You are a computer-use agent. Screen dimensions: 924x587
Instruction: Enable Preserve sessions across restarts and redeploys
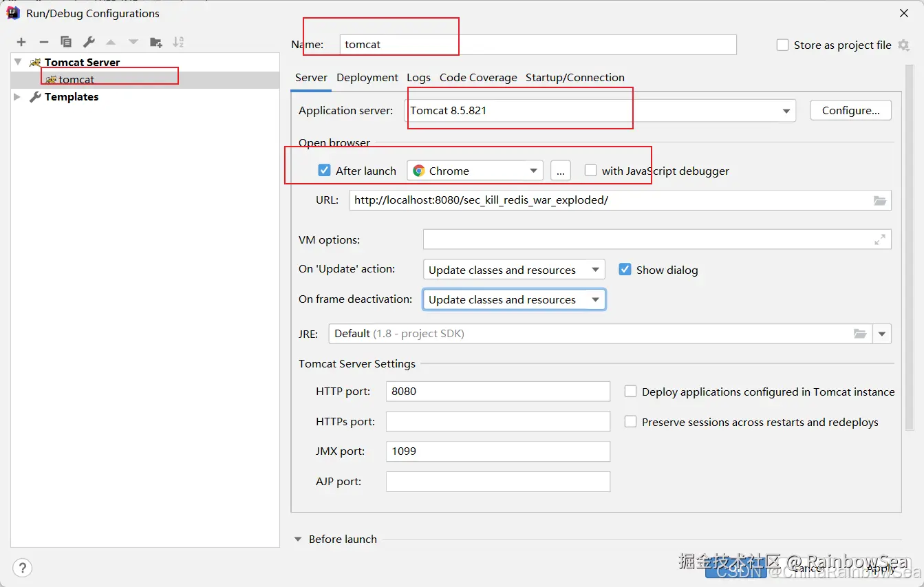630,421
